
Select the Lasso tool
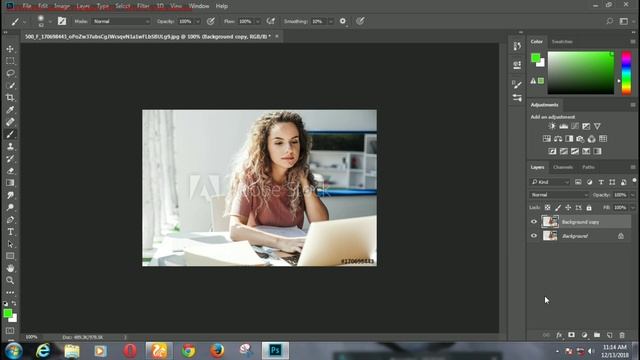click(x=10, y=73)
